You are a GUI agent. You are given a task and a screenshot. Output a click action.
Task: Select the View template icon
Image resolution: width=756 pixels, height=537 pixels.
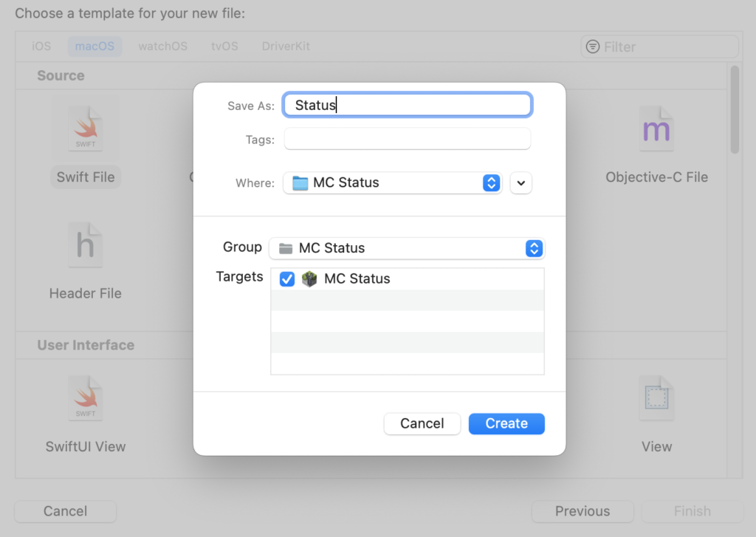coord(656,400)
